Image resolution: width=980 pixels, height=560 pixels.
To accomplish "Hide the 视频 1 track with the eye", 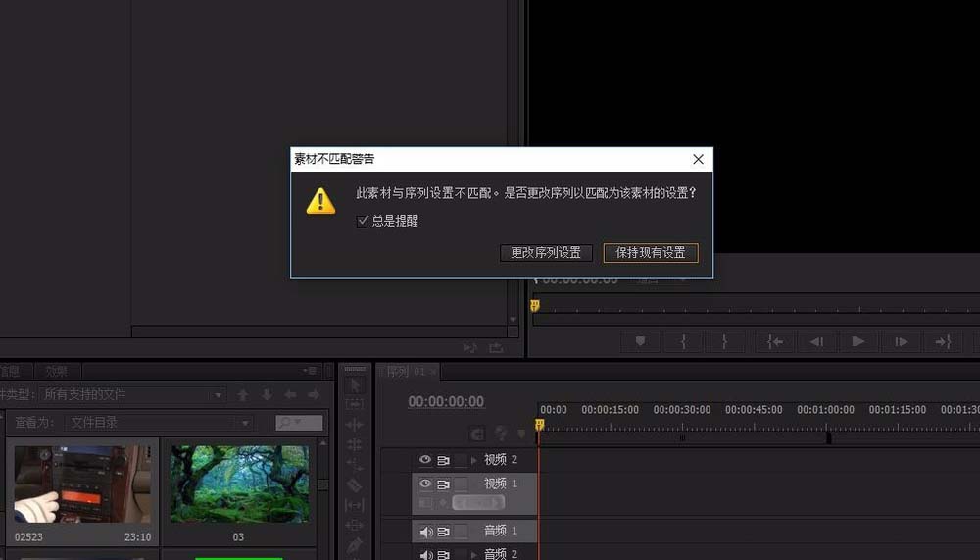I will (x=425, y=484).
